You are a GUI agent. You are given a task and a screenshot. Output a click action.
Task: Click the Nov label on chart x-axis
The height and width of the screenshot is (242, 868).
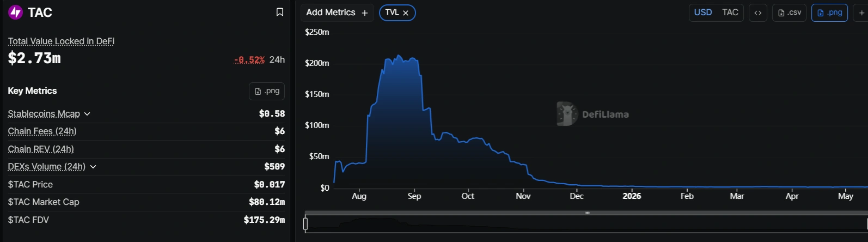tap(523, 196)
